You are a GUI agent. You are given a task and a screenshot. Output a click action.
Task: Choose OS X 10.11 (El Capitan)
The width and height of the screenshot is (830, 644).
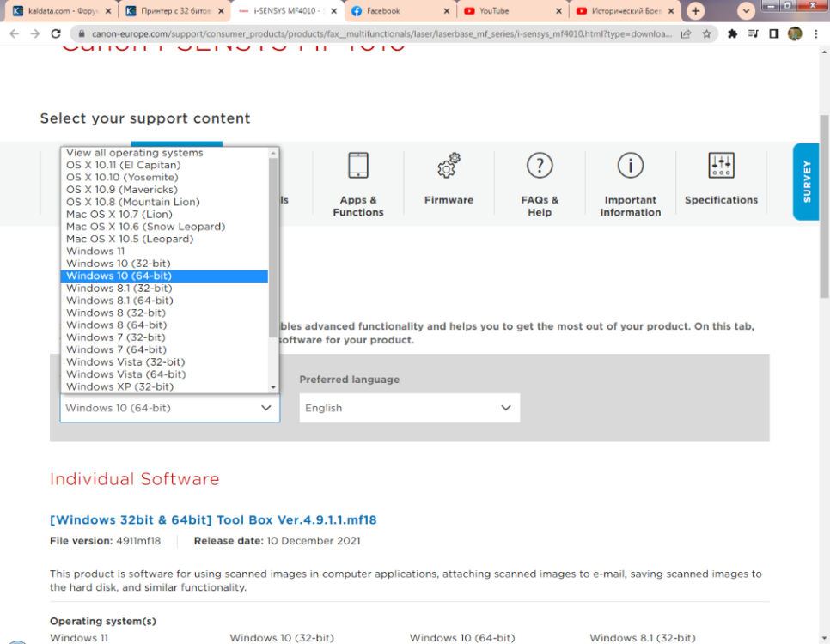164,165
